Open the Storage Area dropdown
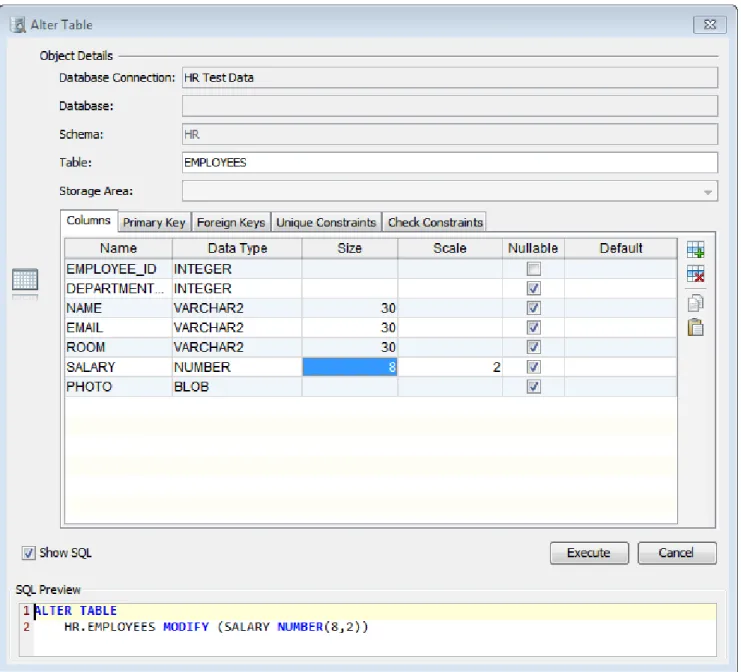 tap(707, 191)
